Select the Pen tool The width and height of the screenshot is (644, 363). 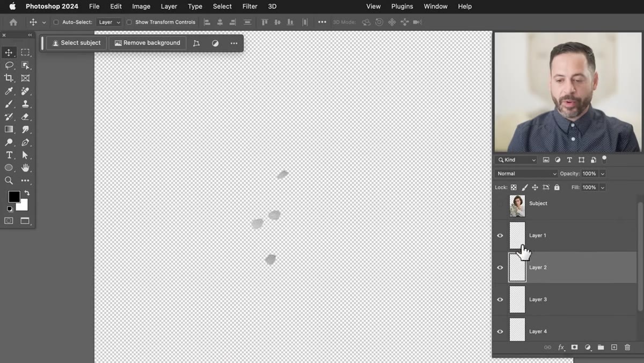point(25,142)
